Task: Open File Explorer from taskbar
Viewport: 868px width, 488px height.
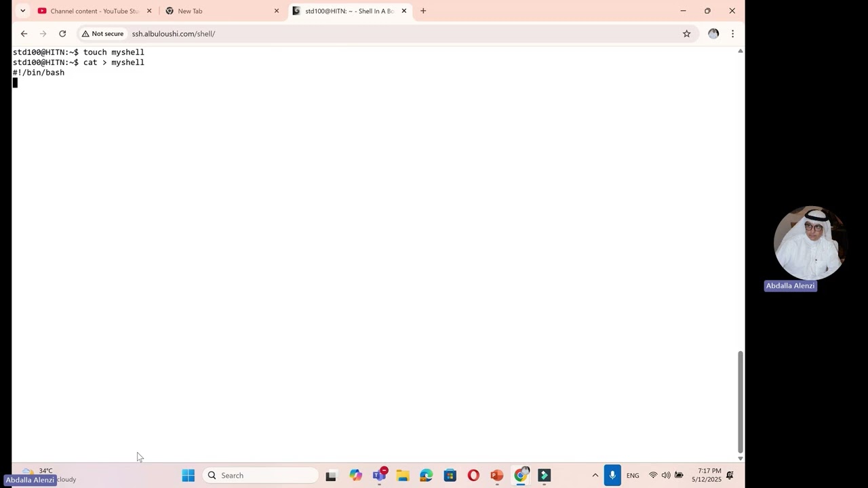Action: [403, 475]
